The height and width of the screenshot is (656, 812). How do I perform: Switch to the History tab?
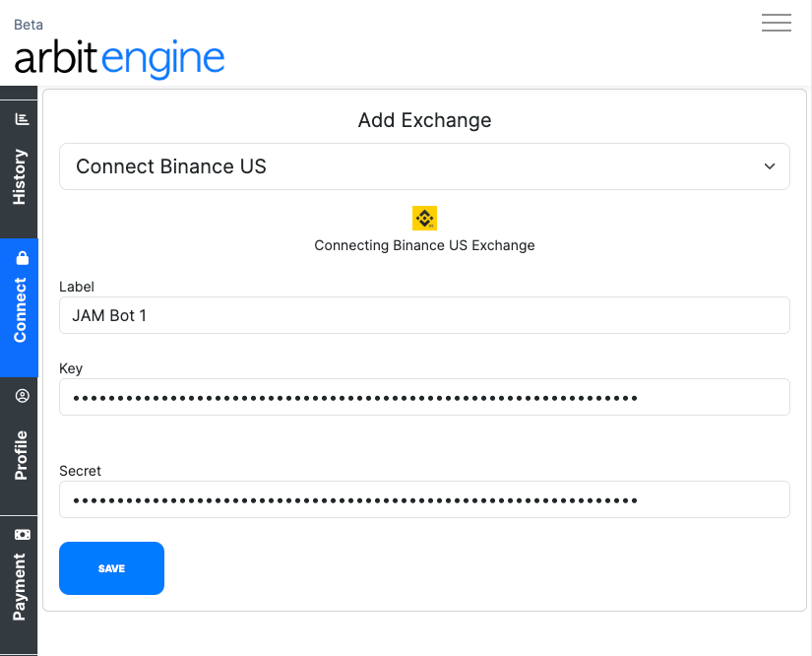tap(20, 158)
